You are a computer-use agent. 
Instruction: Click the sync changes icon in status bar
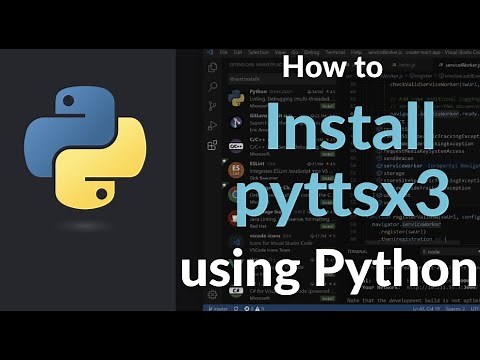[236, 309]
